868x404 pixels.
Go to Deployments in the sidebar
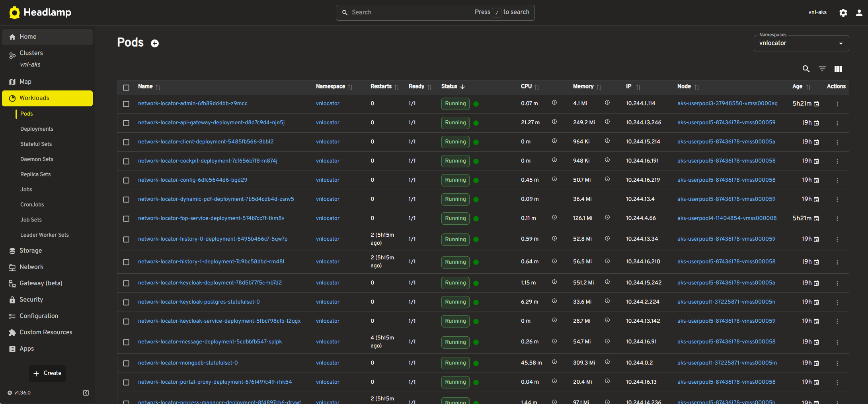pos(37,129)
